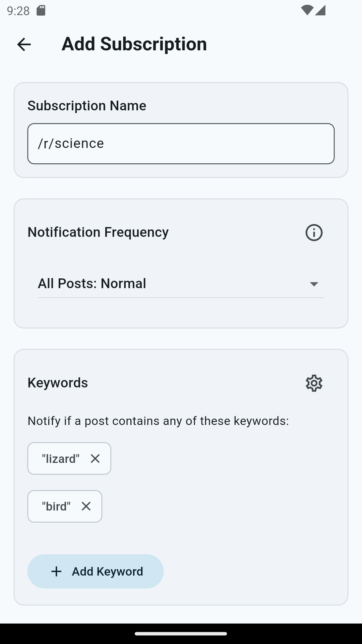Go back using the arrow icon

[24, 44]
